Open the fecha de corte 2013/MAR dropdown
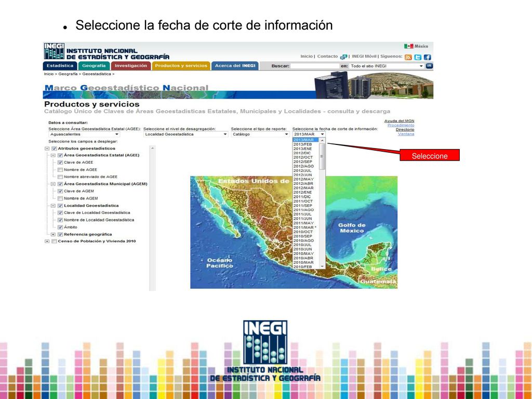 click(309, 135)
